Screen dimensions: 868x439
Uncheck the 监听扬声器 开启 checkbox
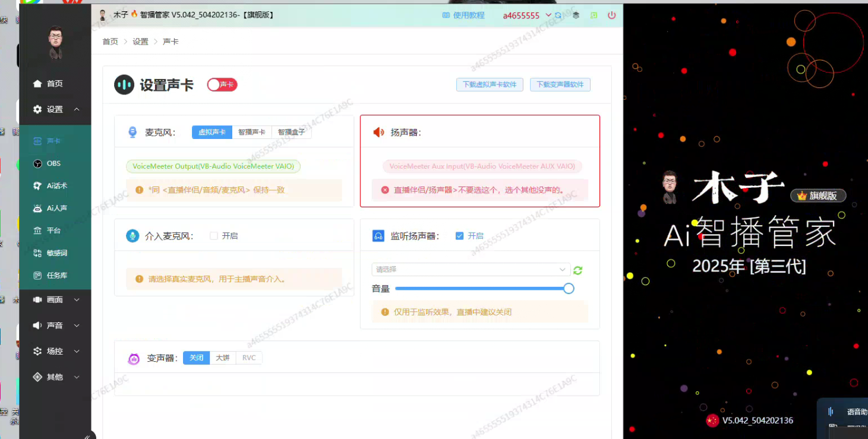pos(459,236)
